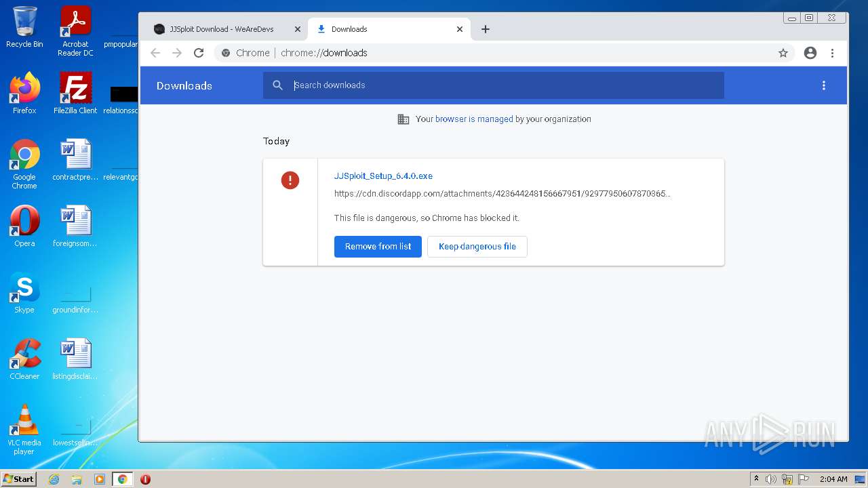Open the browser is managed link
The image size is (868, 488).
click(x=474, y=119)
